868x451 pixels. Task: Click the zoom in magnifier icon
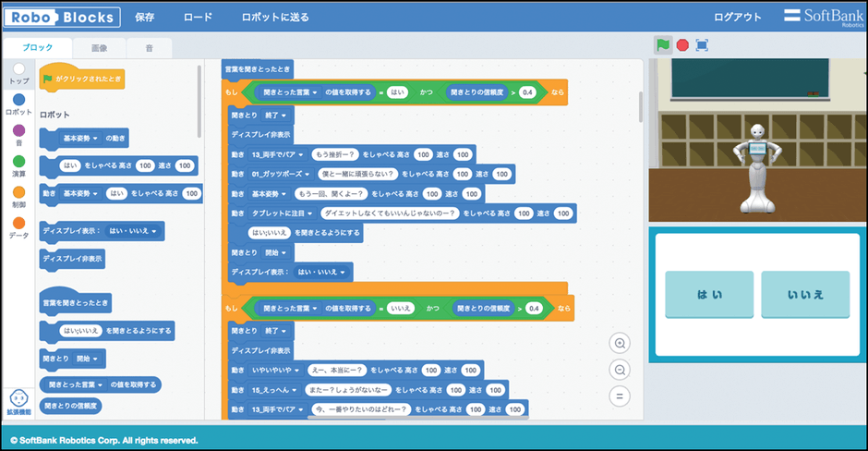pos(621,343)
